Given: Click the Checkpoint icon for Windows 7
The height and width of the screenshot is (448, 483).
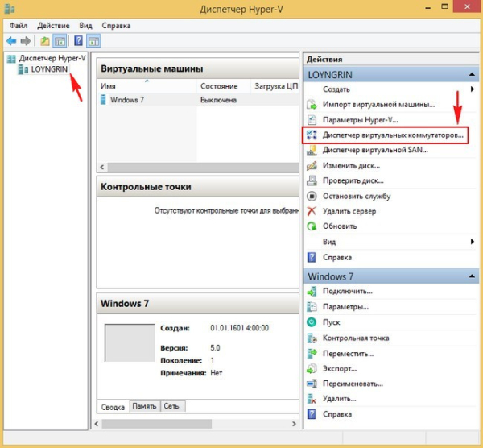Looking at the screenshot, I should coord(312,338).
